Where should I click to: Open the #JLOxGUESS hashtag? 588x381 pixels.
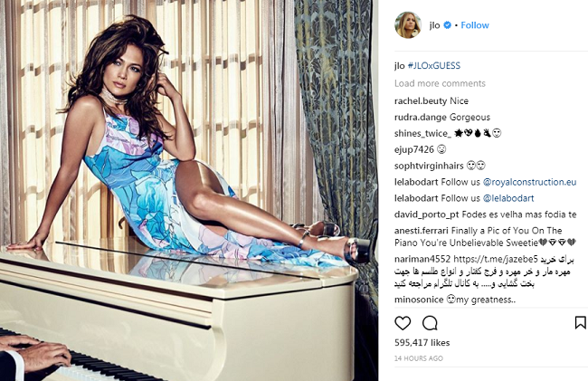(434, 66)
